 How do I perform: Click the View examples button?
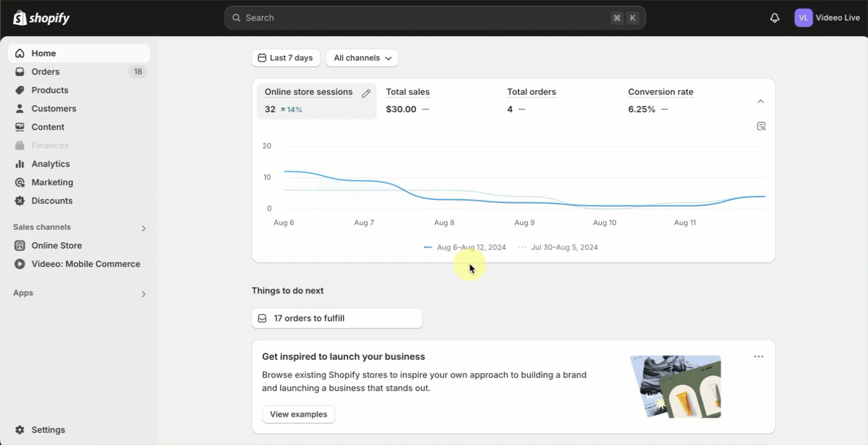298,414
